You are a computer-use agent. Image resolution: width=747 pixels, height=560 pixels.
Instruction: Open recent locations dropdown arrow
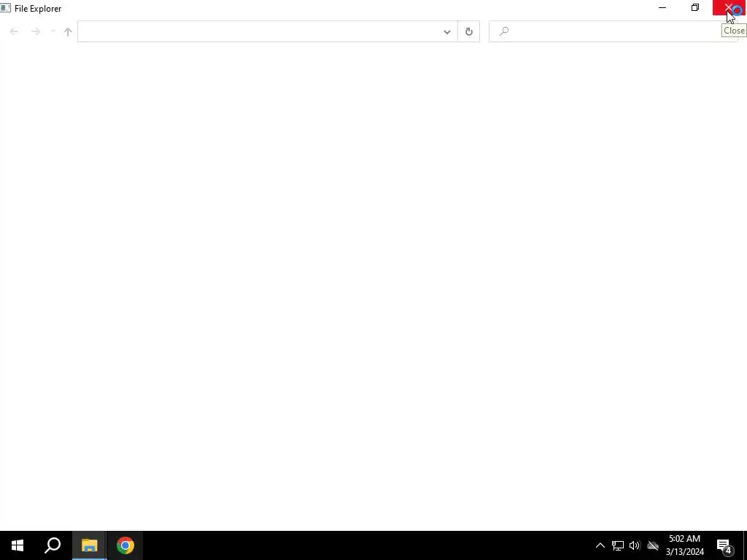53,31
